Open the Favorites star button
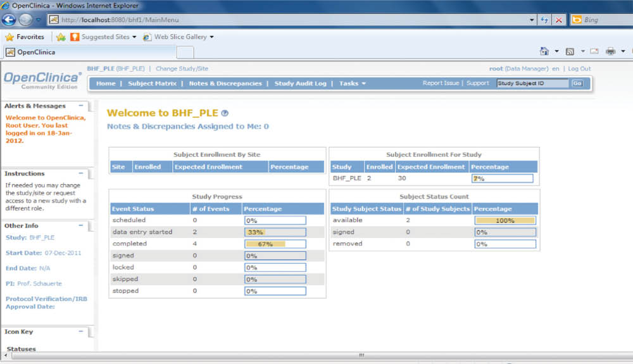The image size is (633, 364). point(25,37)
